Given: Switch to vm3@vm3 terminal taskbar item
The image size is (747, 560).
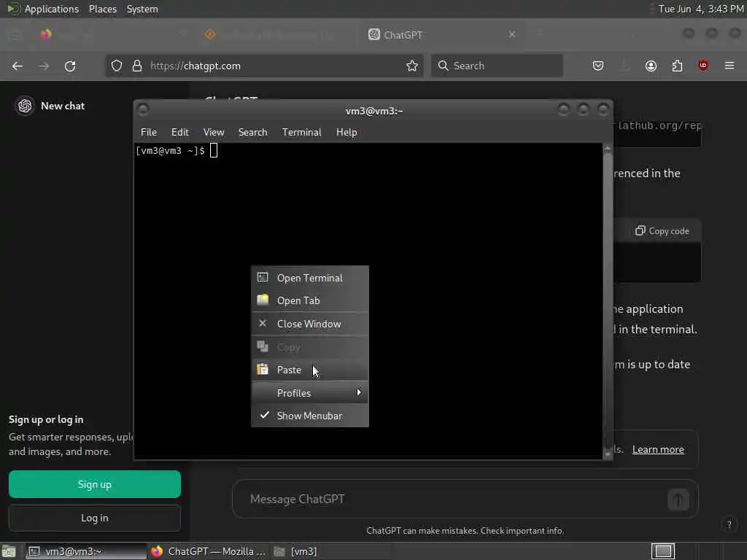Looking at the screenshot, I should click(86, 551).
